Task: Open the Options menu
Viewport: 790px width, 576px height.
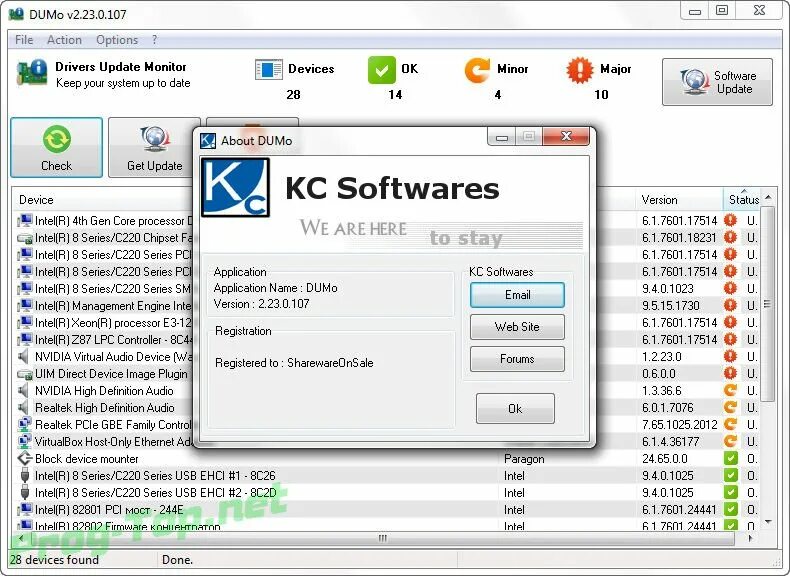Action: click(117, 40)
